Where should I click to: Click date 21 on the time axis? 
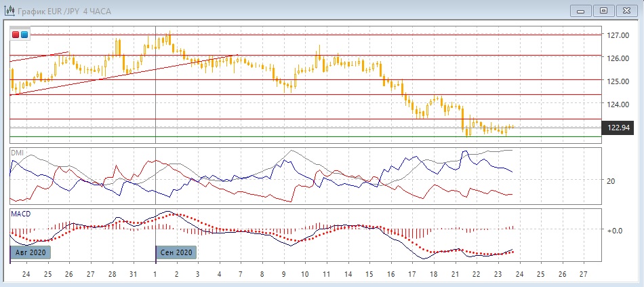[455, 274]
